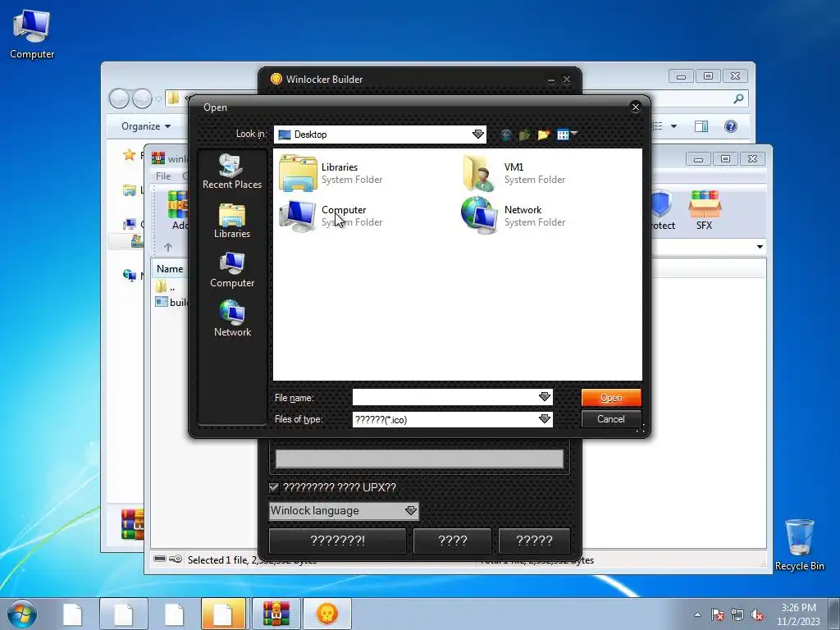Select the Network system folder in file list
Image resolution: width=840 pixels, height=630 pixels.
[x=514, y=216]
